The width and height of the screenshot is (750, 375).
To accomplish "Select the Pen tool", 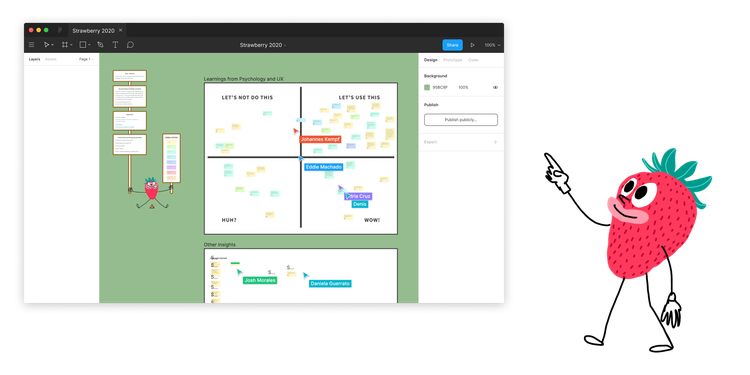I will pos(100,45).
